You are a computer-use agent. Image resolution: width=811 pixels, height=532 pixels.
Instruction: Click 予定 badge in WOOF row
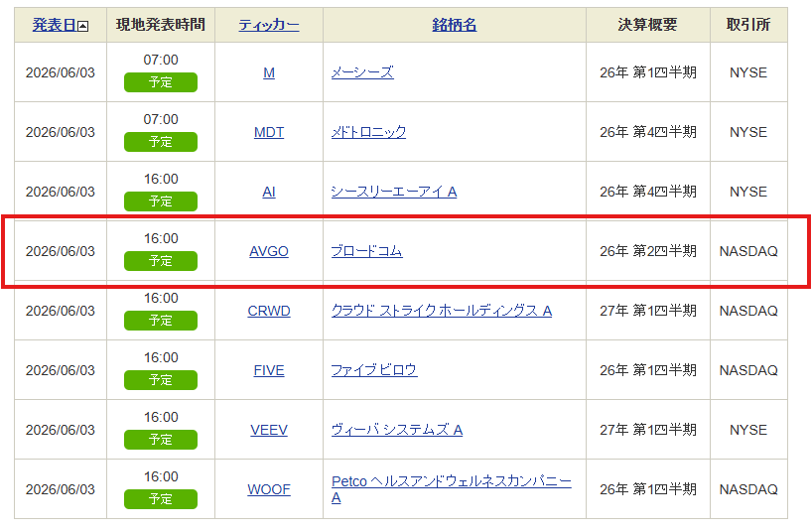(161, 498)
